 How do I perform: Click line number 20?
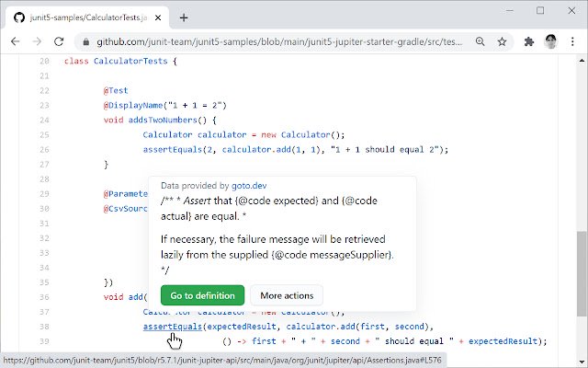44,61
